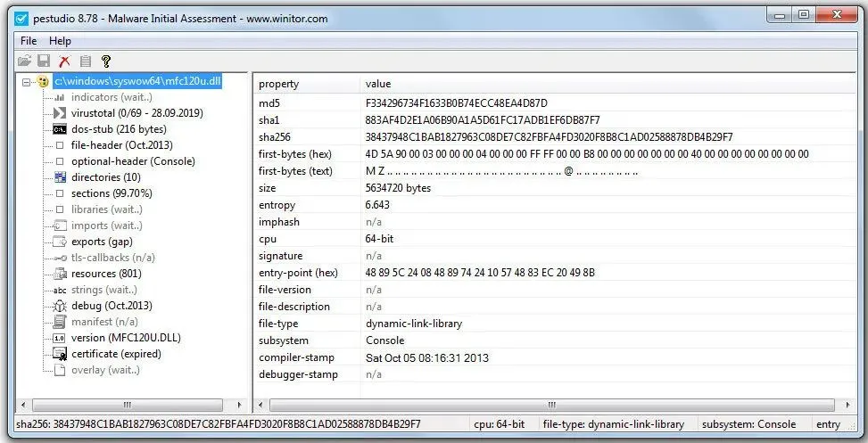The image size is (868, 443).
Task: Click the dos-stub console icon
Action: [60, 129]
